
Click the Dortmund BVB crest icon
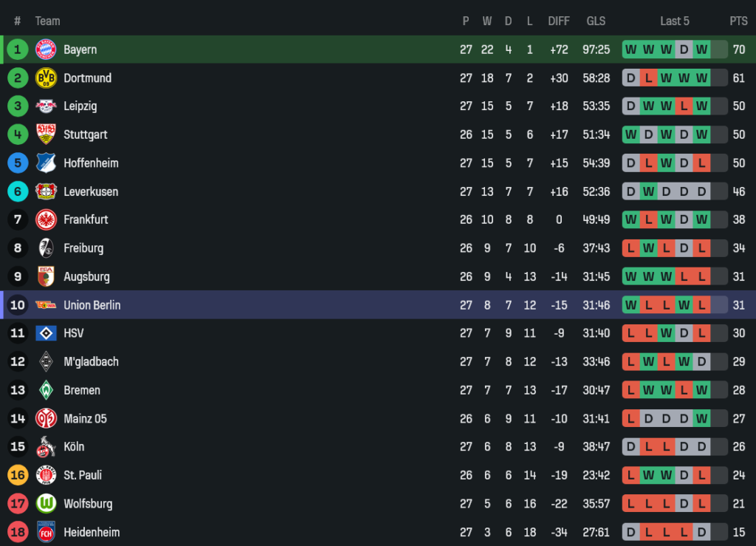46,78
